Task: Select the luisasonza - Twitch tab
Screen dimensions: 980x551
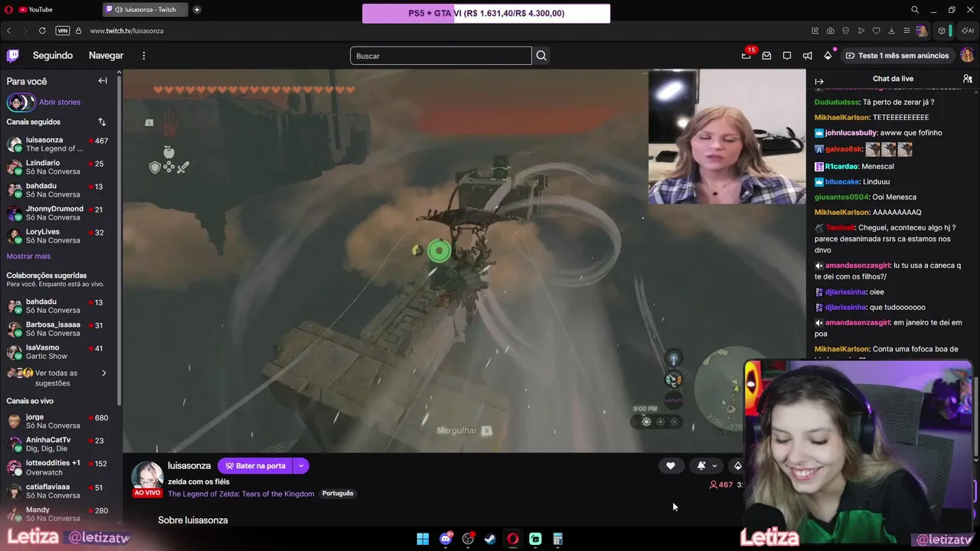Action: tap(146, 9)
